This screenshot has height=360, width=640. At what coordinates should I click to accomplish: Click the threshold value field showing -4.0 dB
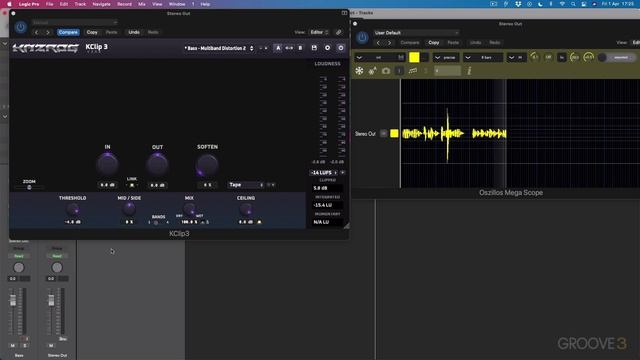pyautogui.click(x=73, y=222)
